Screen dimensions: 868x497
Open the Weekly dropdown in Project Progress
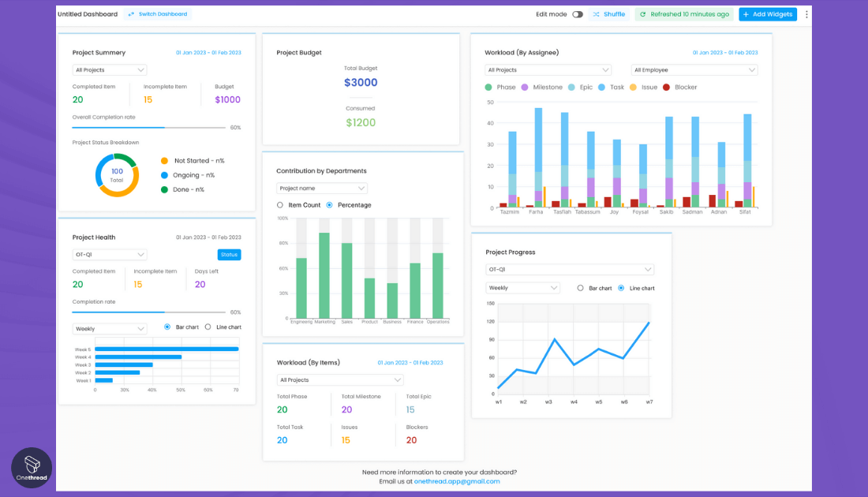[522, 288]
